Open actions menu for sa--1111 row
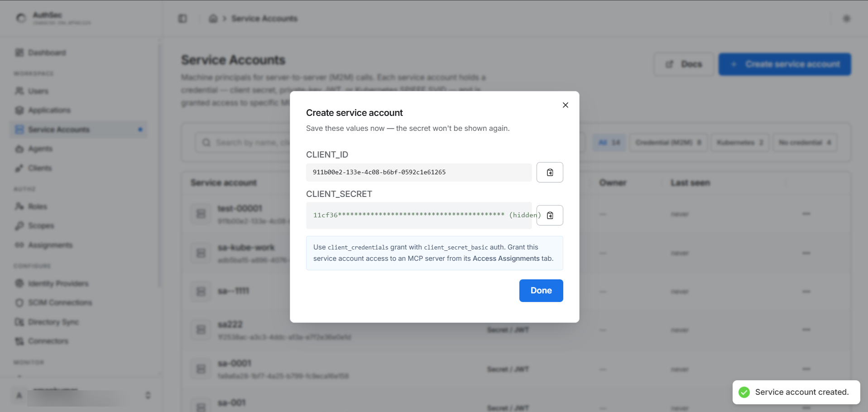 [x=806, y=292]
